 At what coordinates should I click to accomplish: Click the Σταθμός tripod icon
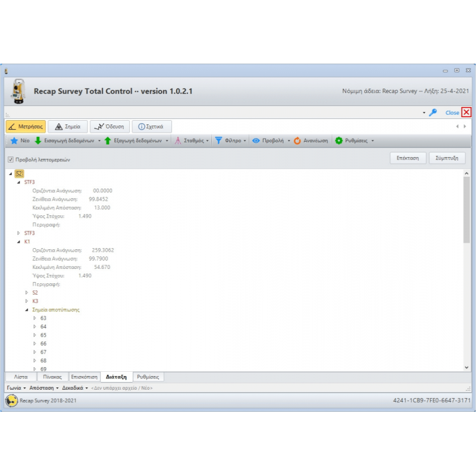click(178, 141)
